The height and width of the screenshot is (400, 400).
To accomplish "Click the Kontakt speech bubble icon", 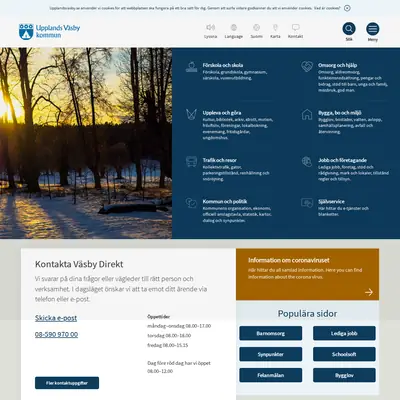I will [295, 27].
